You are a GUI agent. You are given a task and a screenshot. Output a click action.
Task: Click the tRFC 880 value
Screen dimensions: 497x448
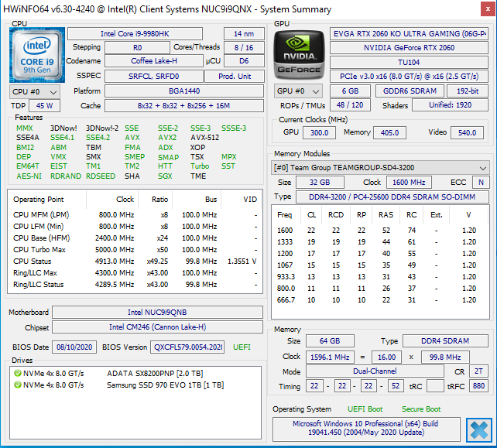click(478, 386)
